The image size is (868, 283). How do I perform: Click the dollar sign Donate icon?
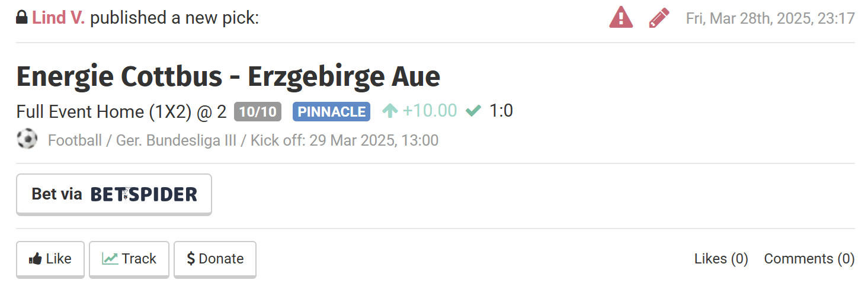[x=191, y=259]
